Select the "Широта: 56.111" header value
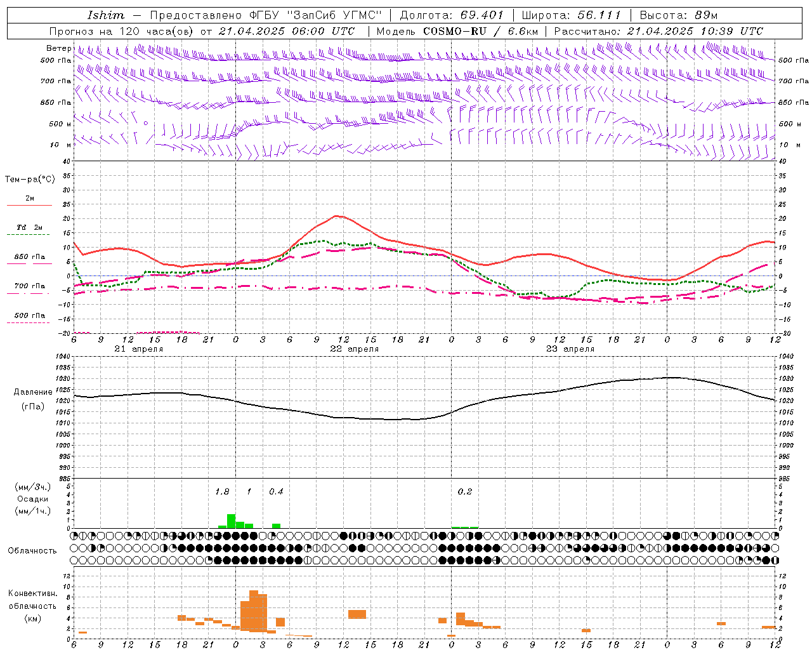This screenshot has width=812, height=650. [571, 15]
